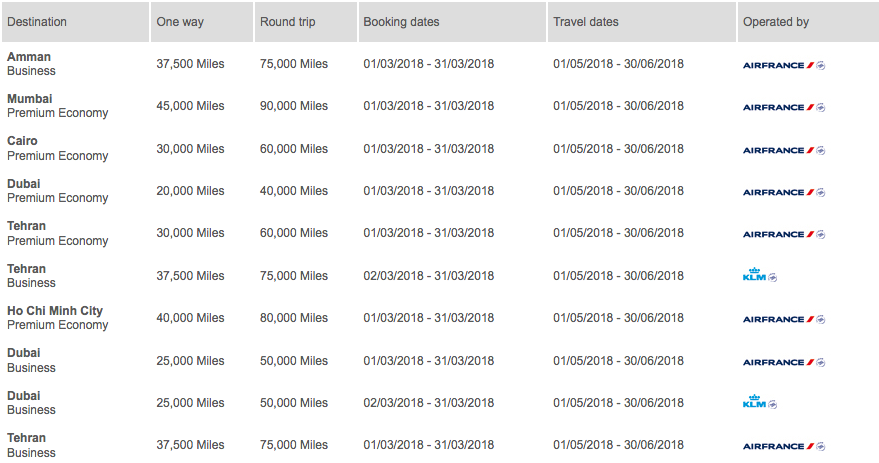Click Air France logo for Ho Chi Minh City
The height and width of the screenshot is (463, 879).
tap(783, 319)
